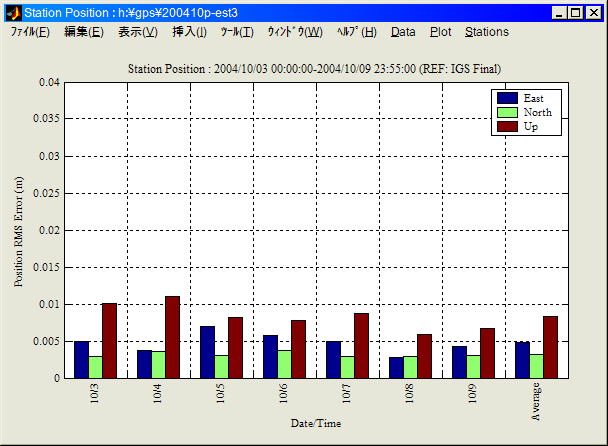
Task: Click the Station Position chart title text
Action: [x=315, y=68]
